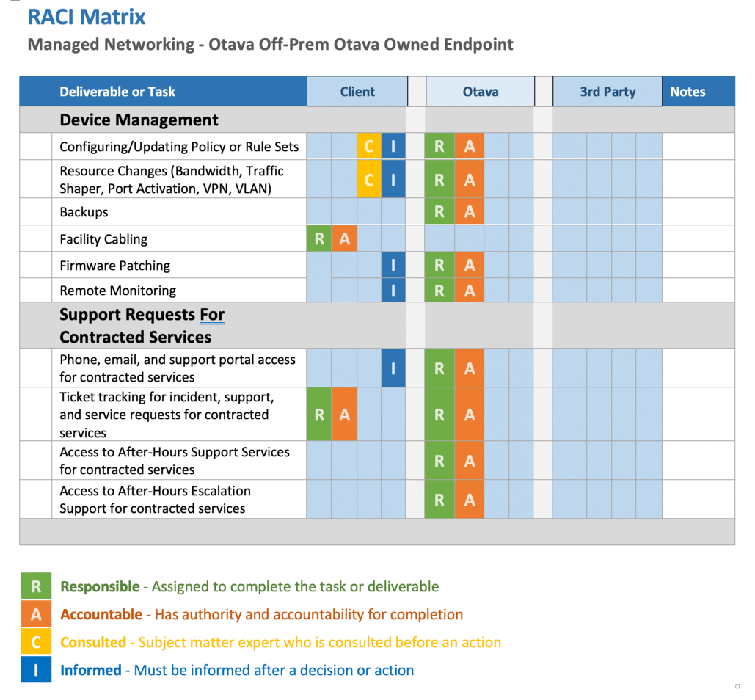The height and width of the screenshot is (700, 755).
Task: Click Otava green R cell in Configuring/Updating Policy row
Action: [439, 146]
